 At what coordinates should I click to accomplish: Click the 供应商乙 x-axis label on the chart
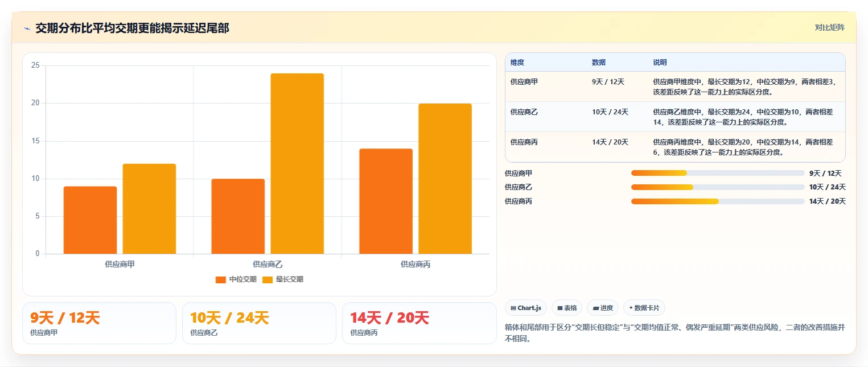[268, 264]
